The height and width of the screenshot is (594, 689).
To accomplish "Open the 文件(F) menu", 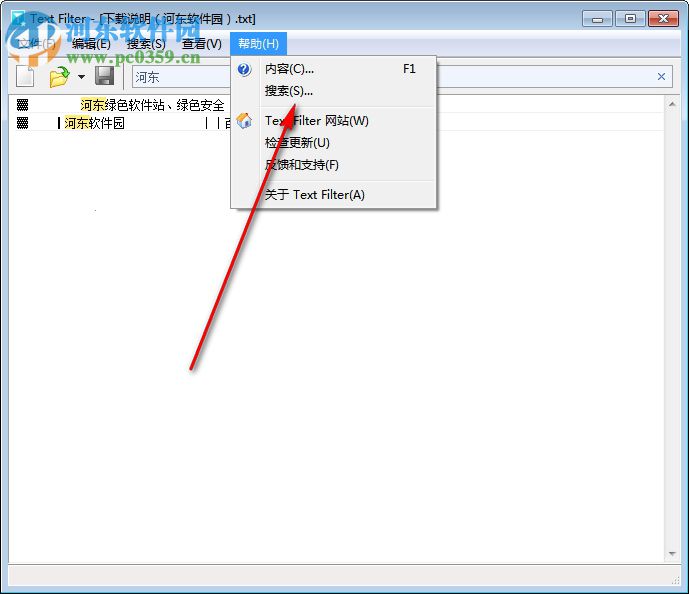I will coord(36,44).
